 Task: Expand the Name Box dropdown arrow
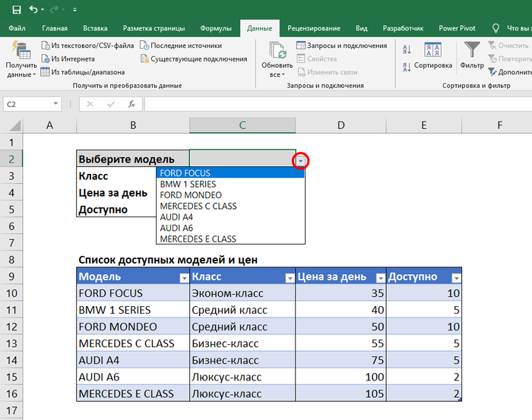(56, 104)
